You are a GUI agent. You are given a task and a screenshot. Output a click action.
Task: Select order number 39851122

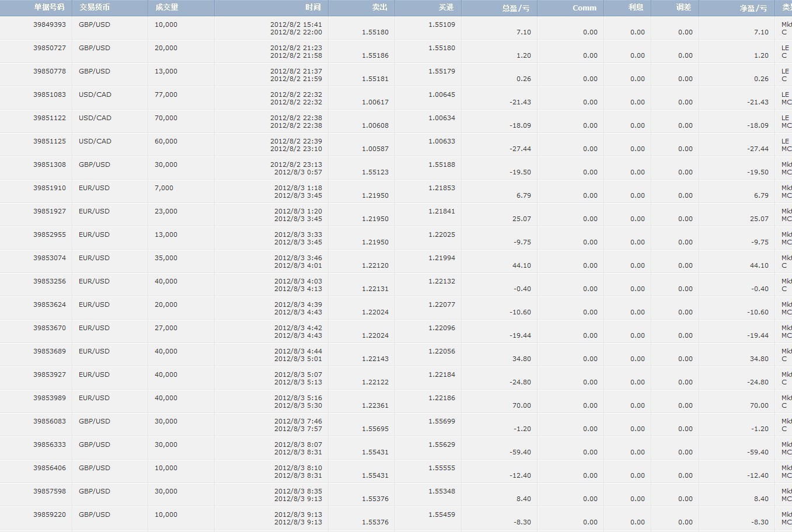(x=50, y=118)
